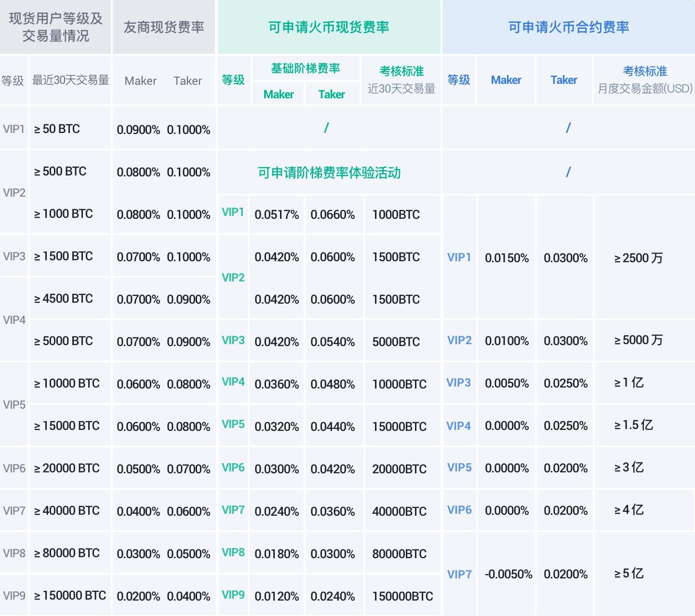Click the 0.0200% maker rate in VIP9 row

click(138, 596)
